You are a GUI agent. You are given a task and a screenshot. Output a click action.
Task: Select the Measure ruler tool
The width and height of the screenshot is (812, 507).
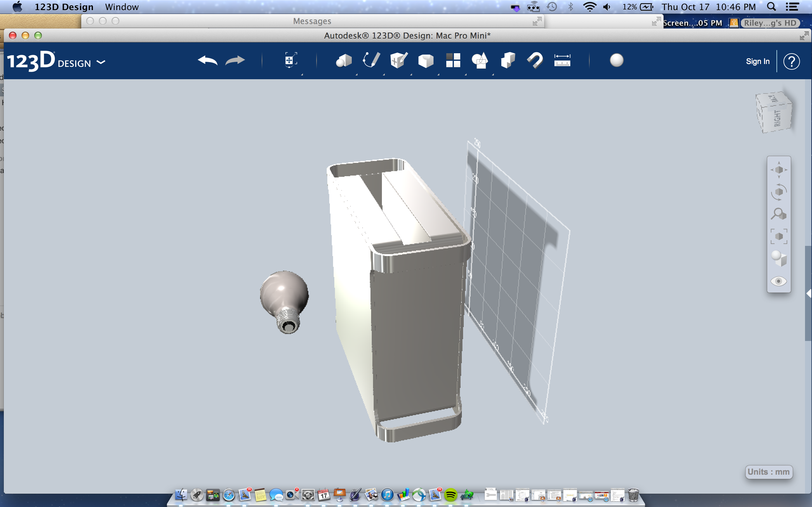click(x=562, y=60)
